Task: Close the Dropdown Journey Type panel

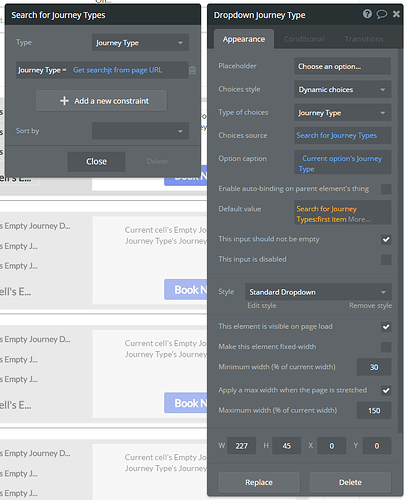Action: tap(396, 14)
